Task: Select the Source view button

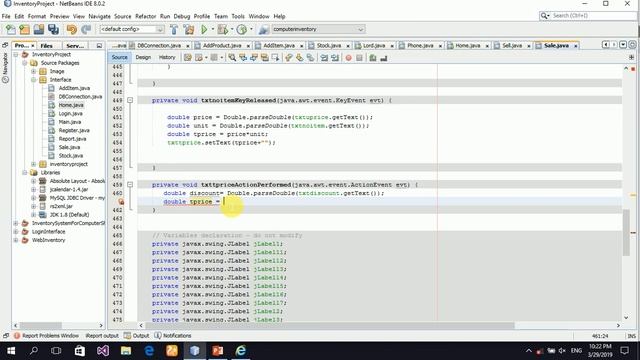Action: [120, 58]
